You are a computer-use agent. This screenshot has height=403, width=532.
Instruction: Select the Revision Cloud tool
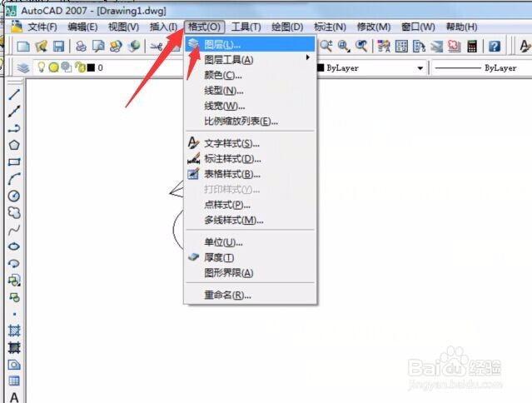coord(14,212)
